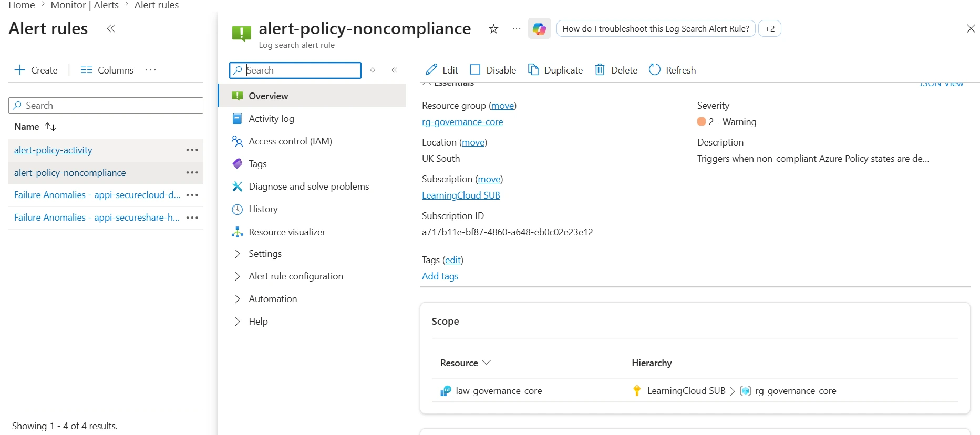Click move link beside Subscription

489,179
